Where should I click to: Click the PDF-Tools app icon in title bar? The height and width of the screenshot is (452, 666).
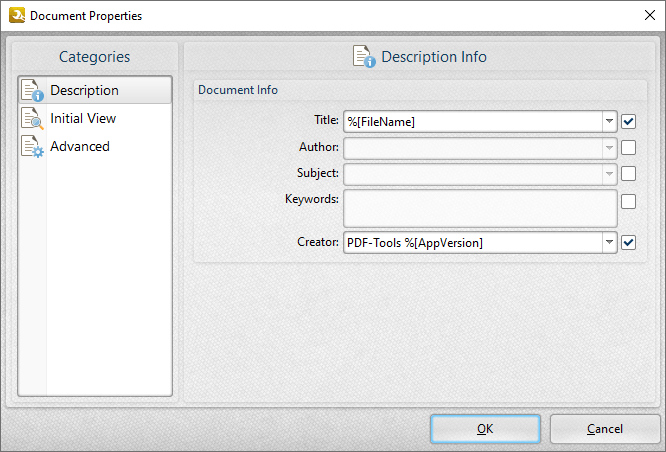17,15
